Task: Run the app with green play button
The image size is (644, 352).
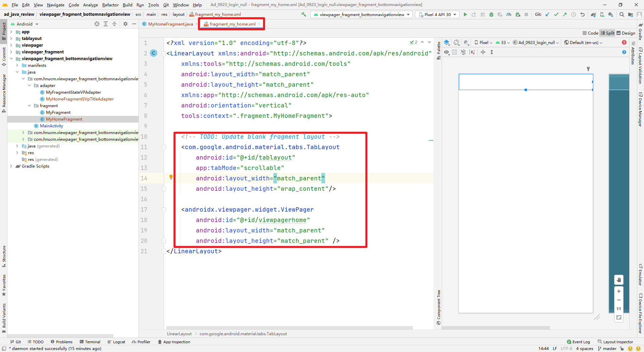Action: [465, 14]
